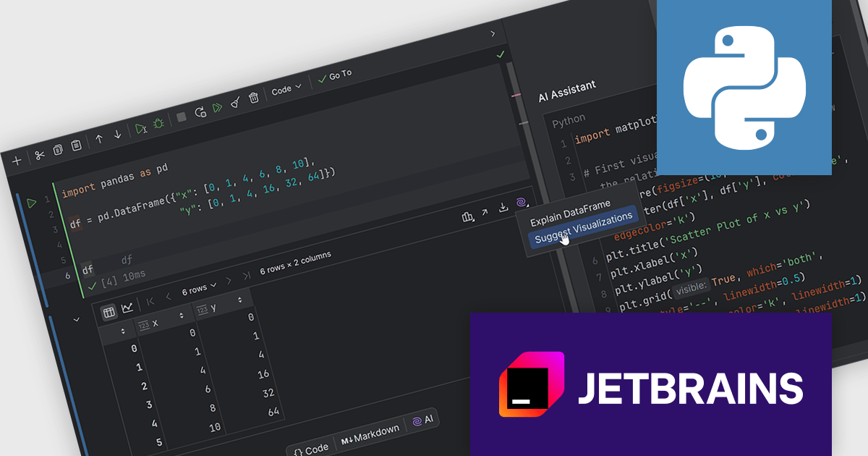Viewport: 868px width, 456px height.
Task: Paste cell using clipboard icon
Action: (x=76, y=145)
